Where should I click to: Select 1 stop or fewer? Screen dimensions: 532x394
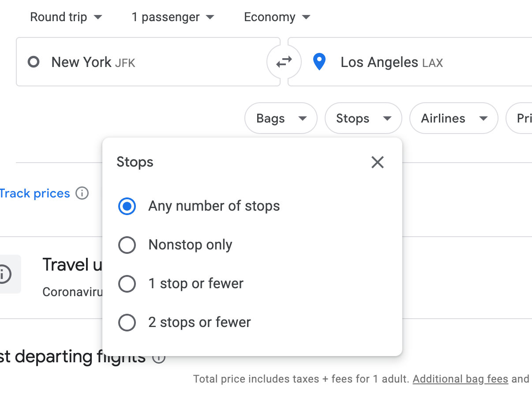point(181,284)
